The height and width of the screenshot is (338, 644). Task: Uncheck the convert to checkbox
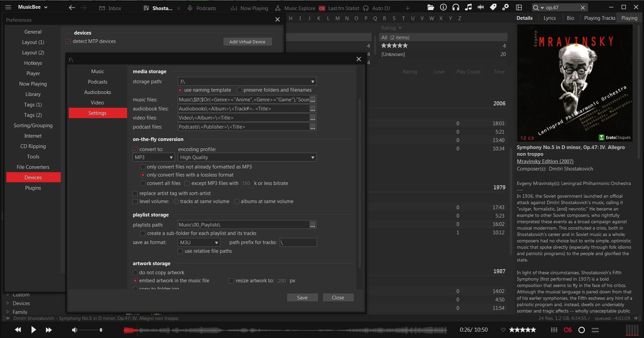click(135, 149)
